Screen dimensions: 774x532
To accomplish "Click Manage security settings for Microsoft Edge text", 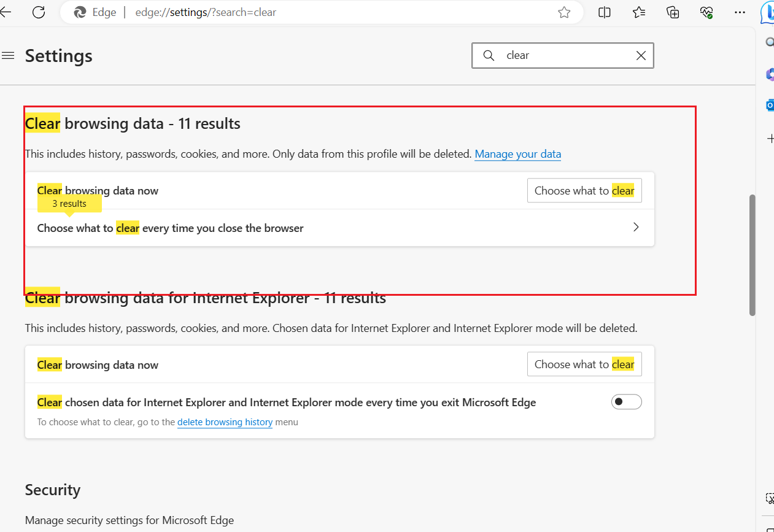I will pyautogui.click(x=130, y=520).
